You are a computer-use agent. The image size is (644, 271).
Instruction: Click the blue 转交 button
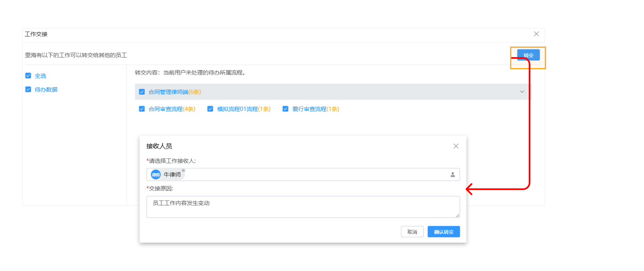[528, 55]
